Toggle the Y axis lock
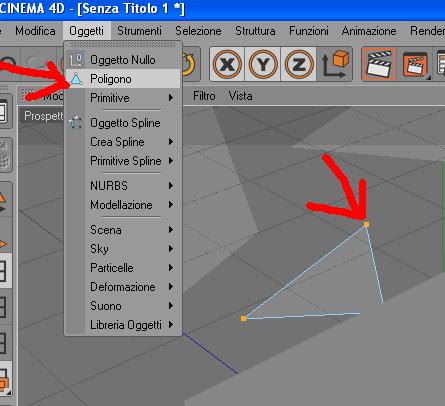The image size is (445, 406). 263,64
